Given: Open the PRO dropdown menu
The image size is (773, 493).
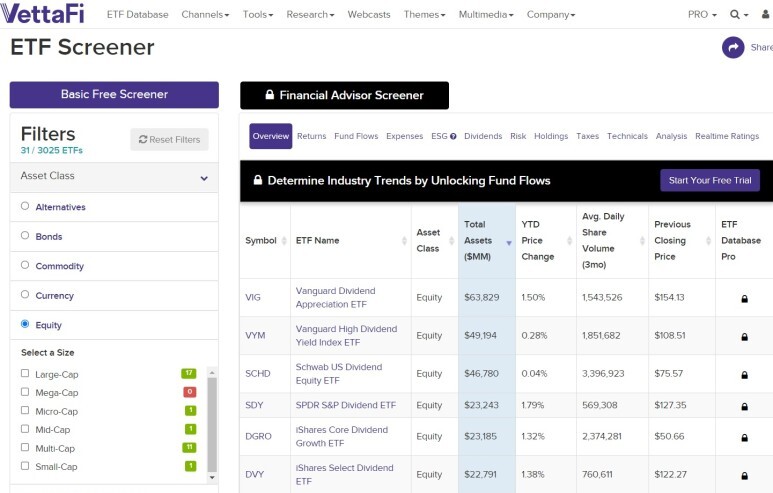Looking at the screenshot, I should [702, 15].
